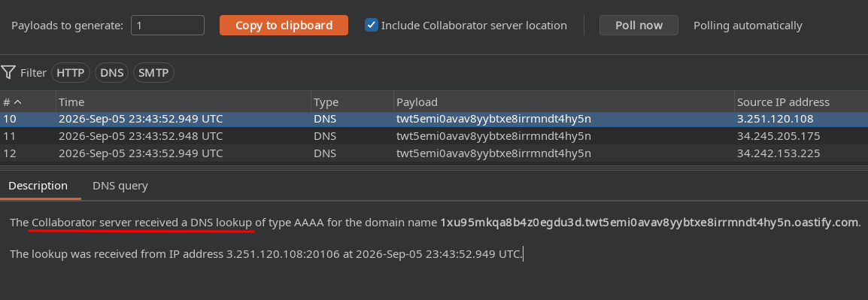Click the Copy to clipboard button
This screenshot has width=868, height=300.
pos(284,26)
